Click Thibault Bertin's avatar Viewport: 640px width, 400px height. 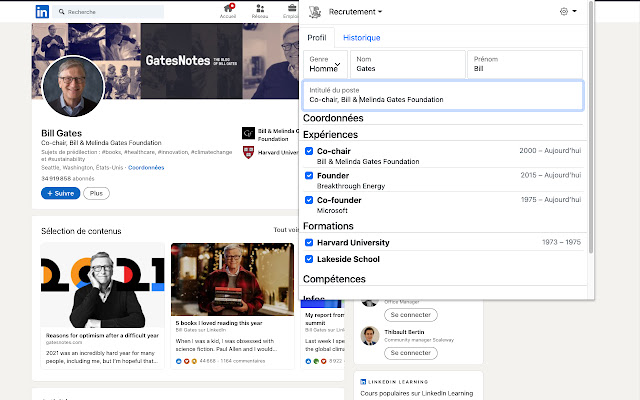[x=370, y=336]
